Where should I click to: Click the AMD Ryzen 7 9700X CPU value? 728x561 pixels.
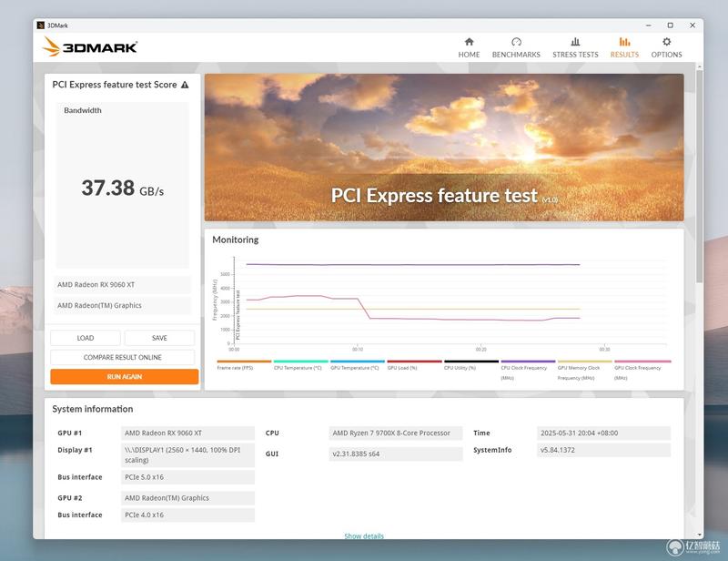[396, 433]
